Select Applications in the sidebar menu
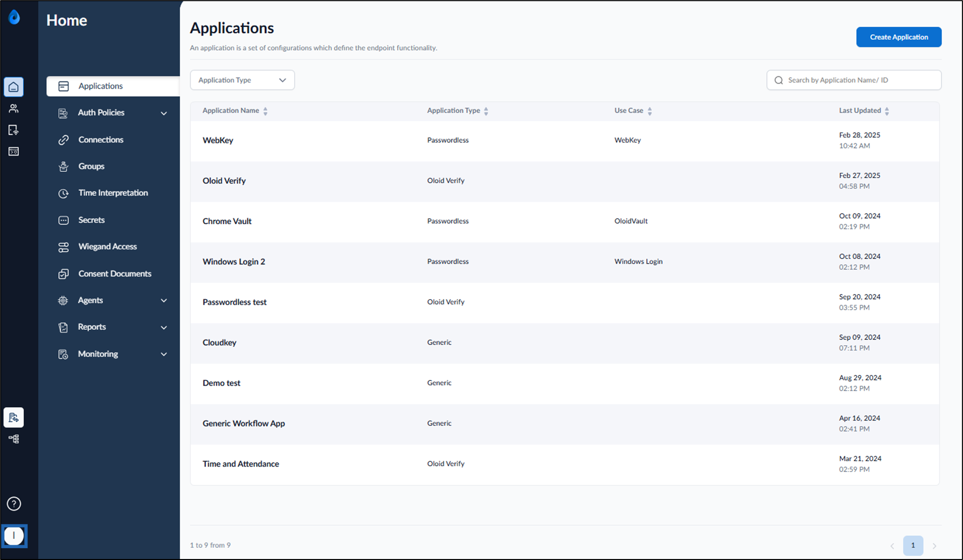 pos(113,86)
